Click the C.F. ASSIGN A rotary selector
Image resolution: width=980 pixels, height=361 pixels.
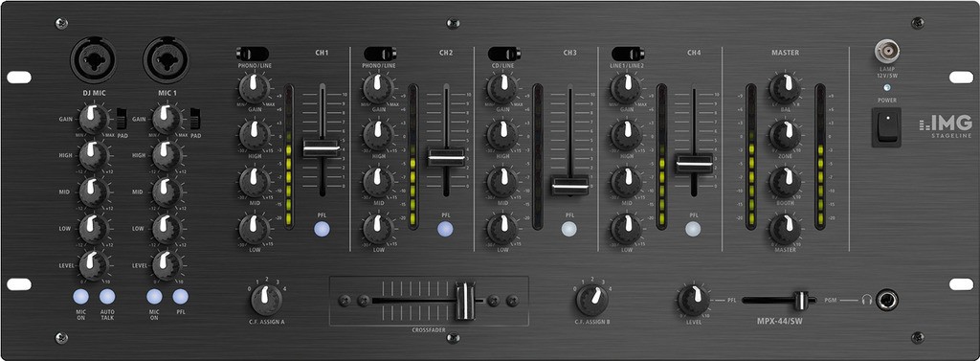coord(266,300)
